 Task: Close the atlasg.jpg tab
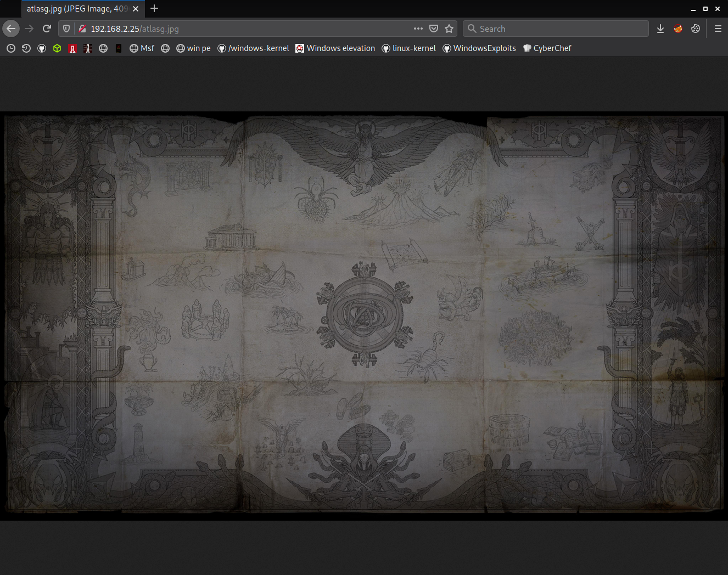point(136,9)
